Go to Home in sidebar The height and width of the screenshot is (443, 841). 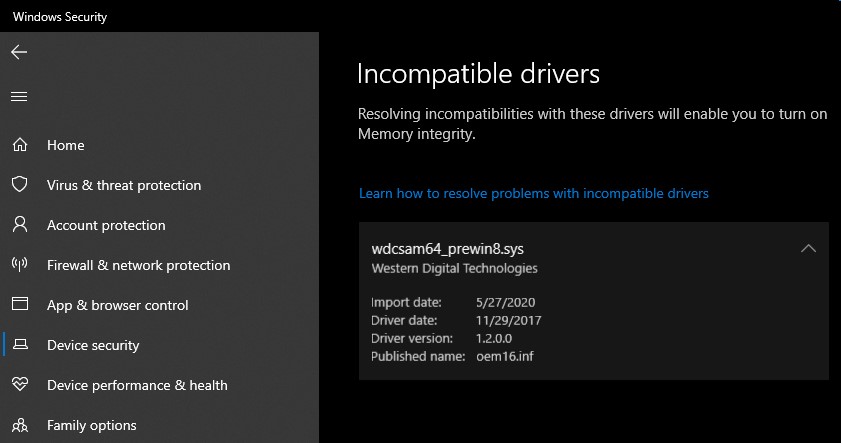click(66, 145)
